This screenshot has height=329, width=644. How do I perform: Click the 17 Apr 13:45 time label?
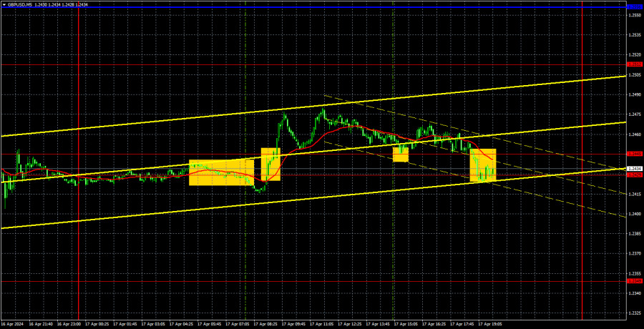[376, 324]
